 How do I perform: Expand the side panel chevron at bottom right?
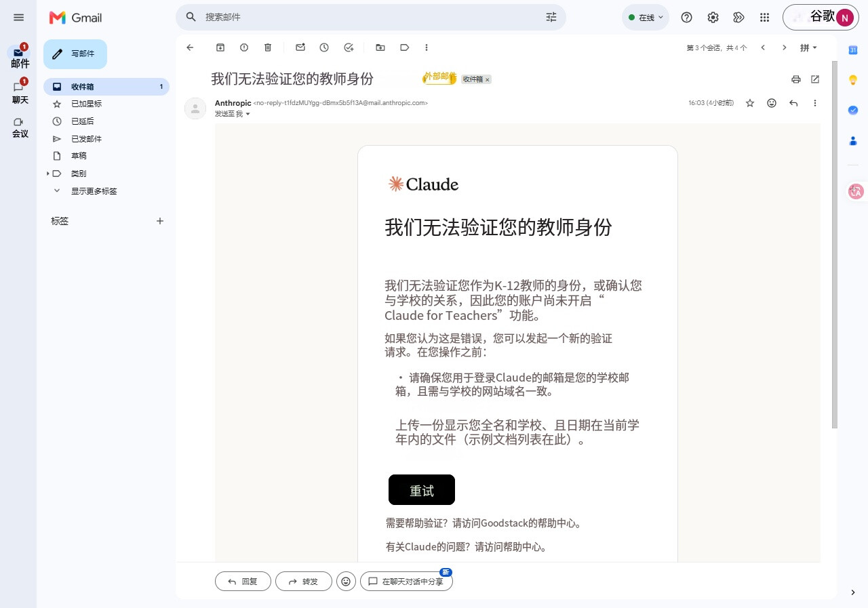853,592
